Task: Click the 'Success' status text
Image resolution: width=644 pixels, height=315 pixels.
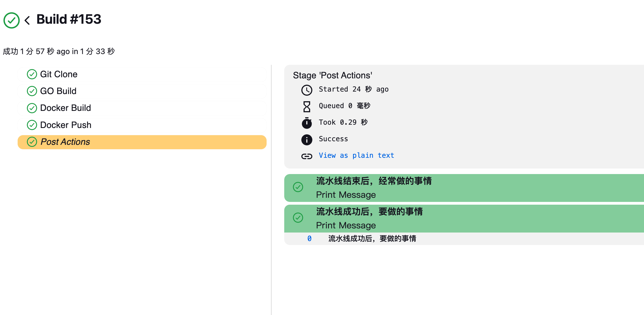Action: coord(333,139)
